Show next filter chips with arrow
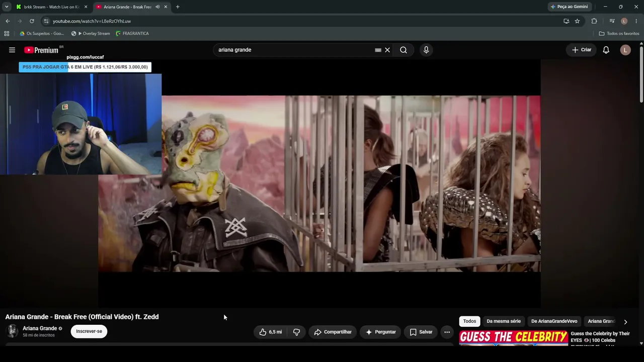Viewport: 644px width, 362px height. tap(625, 322)
